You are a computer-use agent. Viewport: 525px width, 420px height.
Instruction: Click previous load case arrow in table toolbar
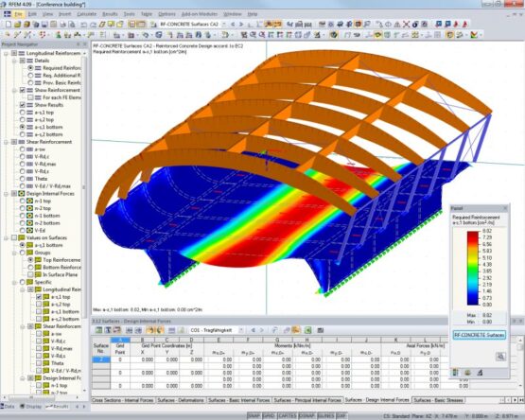coord(254,330)
